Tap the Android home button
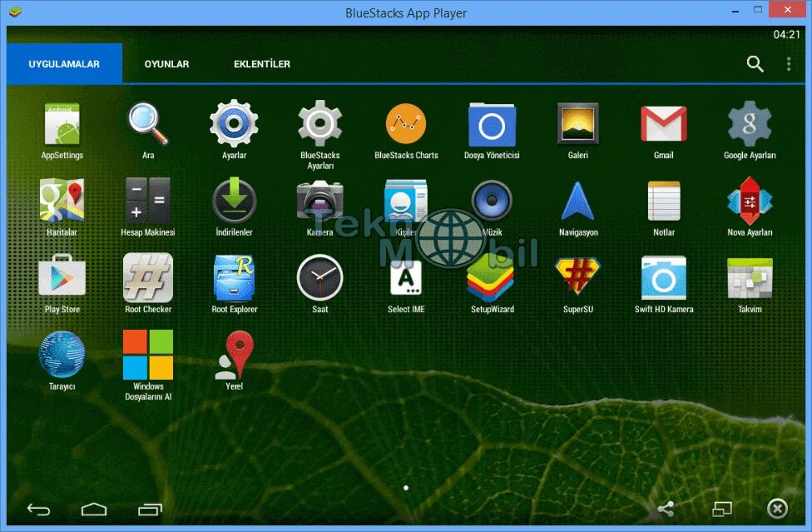This screenshot has height=532, width=812. coord(94,510)
